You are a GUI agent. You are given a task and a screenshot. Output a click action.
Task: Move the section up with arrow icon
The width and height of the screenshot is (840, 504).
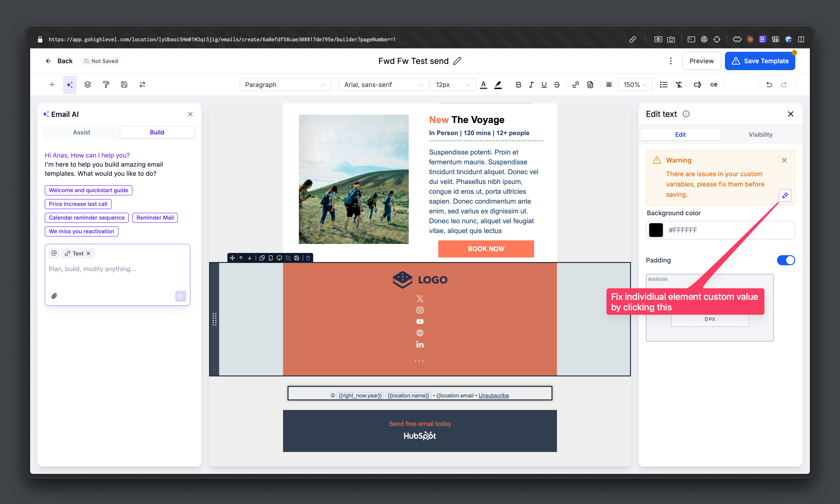(241, 258)
